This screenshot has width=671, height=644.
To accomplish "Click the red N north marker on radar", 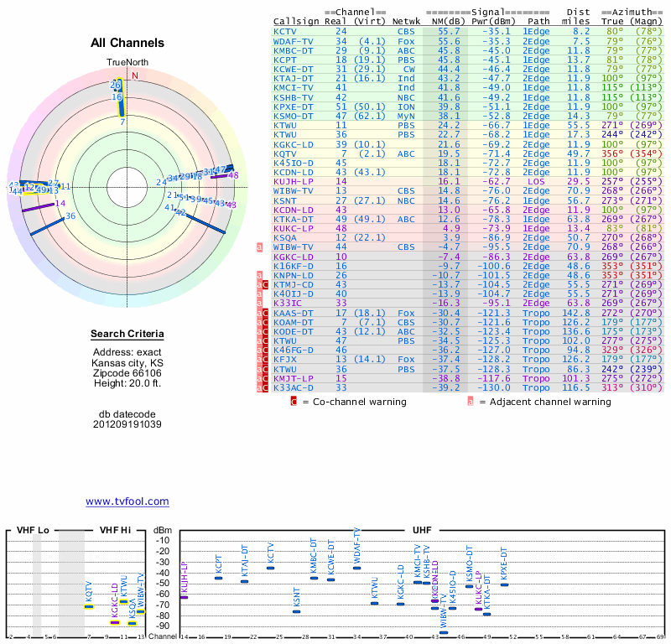I will pyautogui.click(x=133, y=75).
